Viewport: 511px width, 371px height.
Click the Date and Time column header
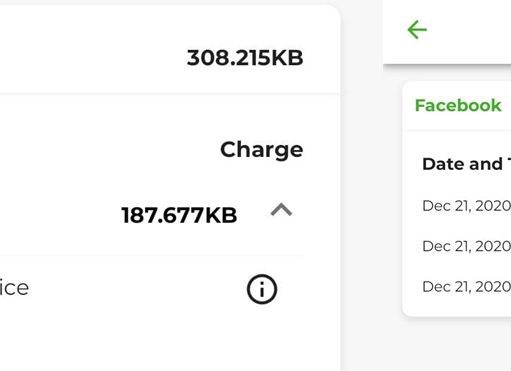pos(467,164)
